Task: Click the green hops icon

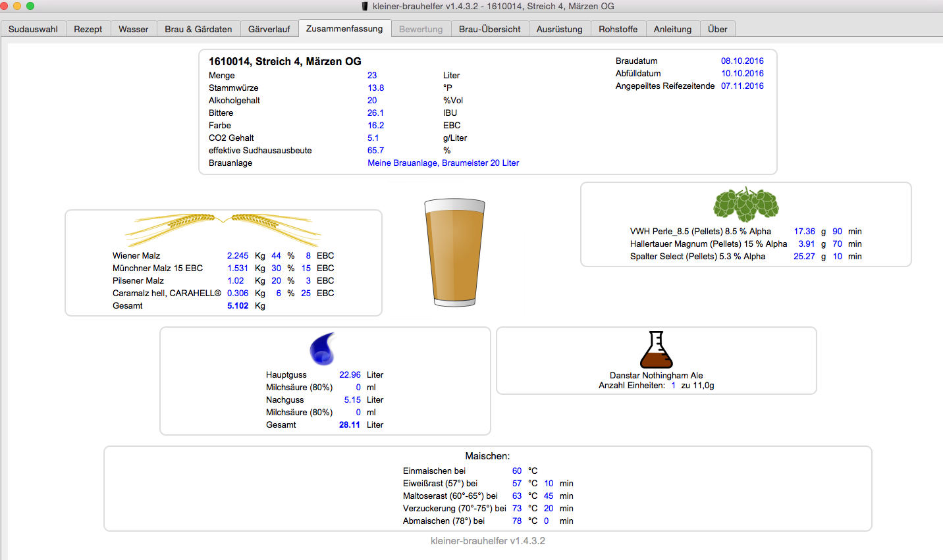Action: coord(746,204)
